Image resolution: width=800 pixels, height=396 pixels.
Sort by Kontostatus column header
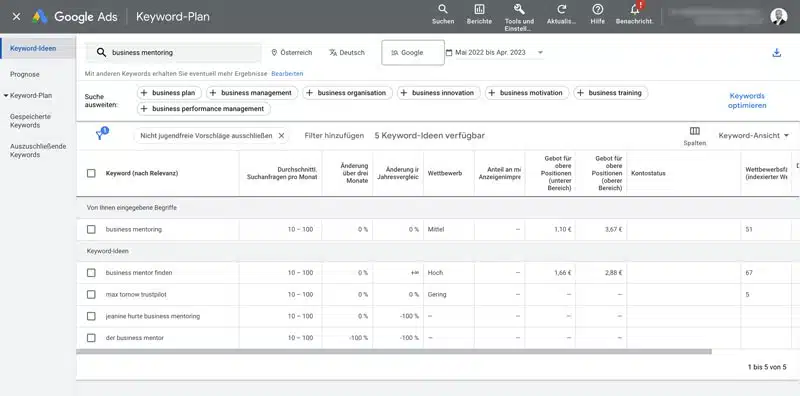coord(648,174)
